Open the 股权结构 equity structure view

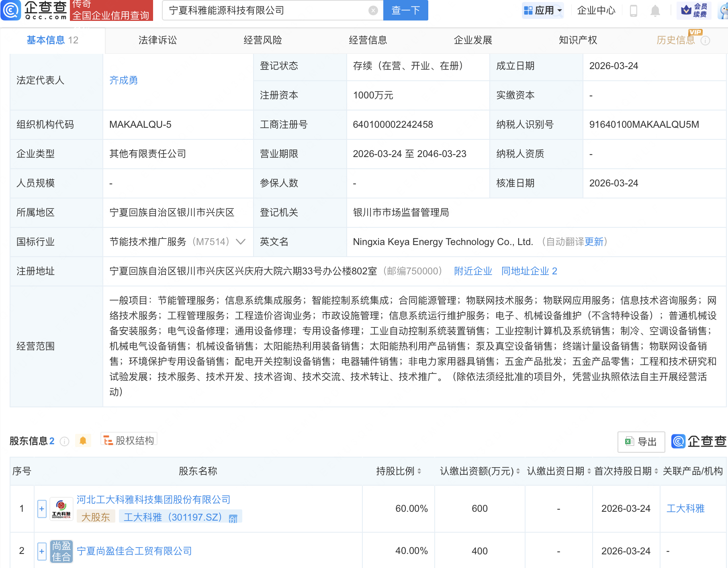[x=128, y=440]
